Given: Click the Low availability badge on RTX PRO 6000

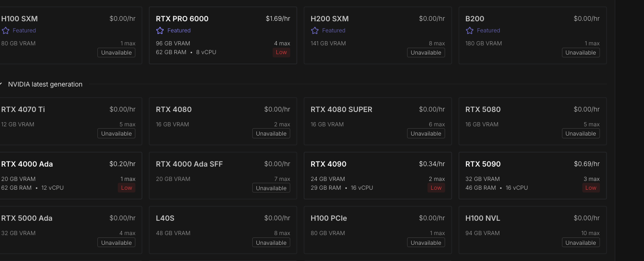Looking at the screenshot, I should click(x=281, y=52).
